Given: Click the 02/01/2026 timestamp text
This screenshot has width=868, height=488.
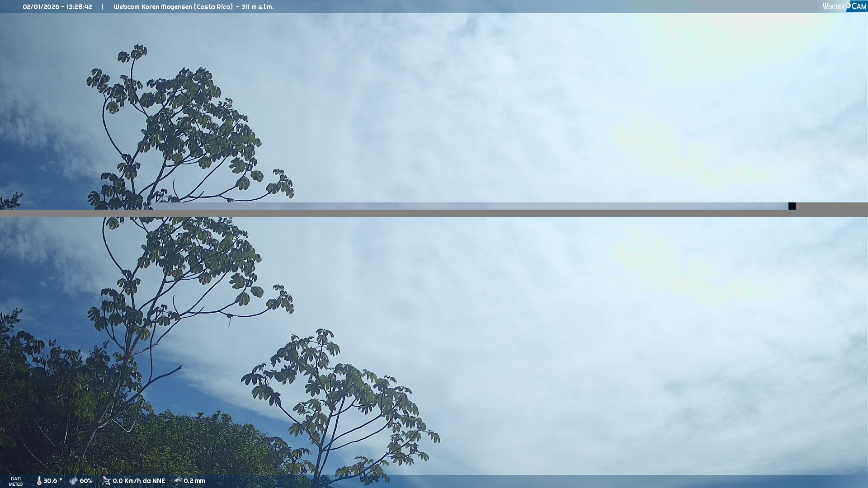Looking at the screenshot, I should click(41, 7).
